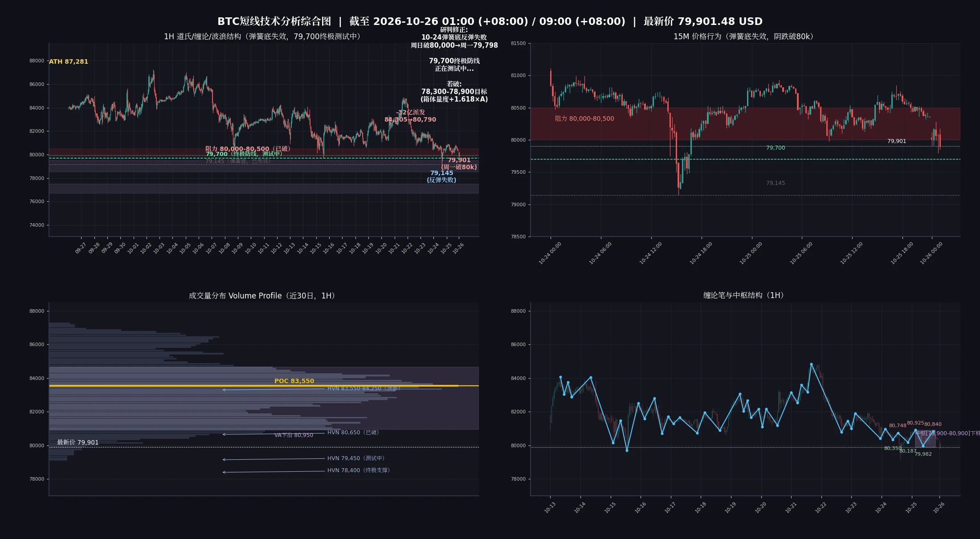Click the 79,700 label on 15M chart
This screenshot has width=980, height=539.
776,148
